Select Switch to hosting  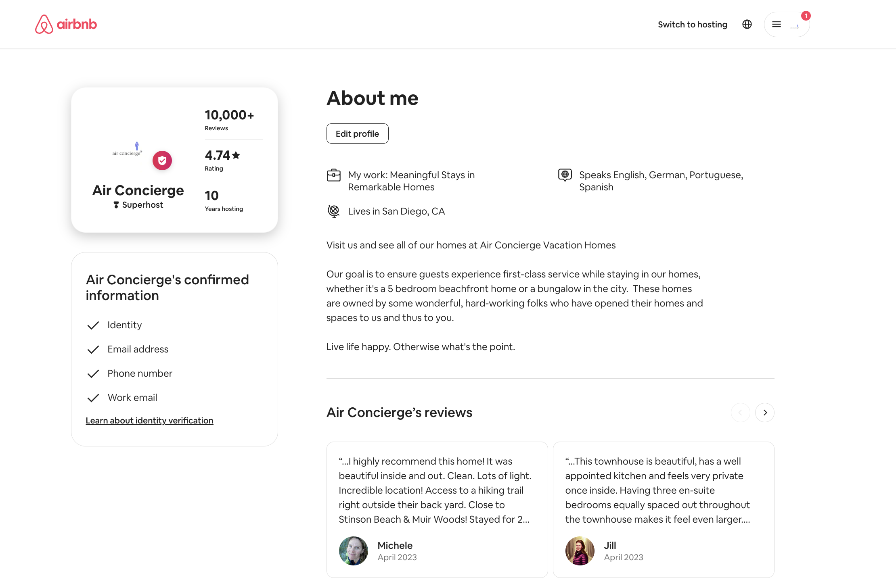[x=692, y=24]
